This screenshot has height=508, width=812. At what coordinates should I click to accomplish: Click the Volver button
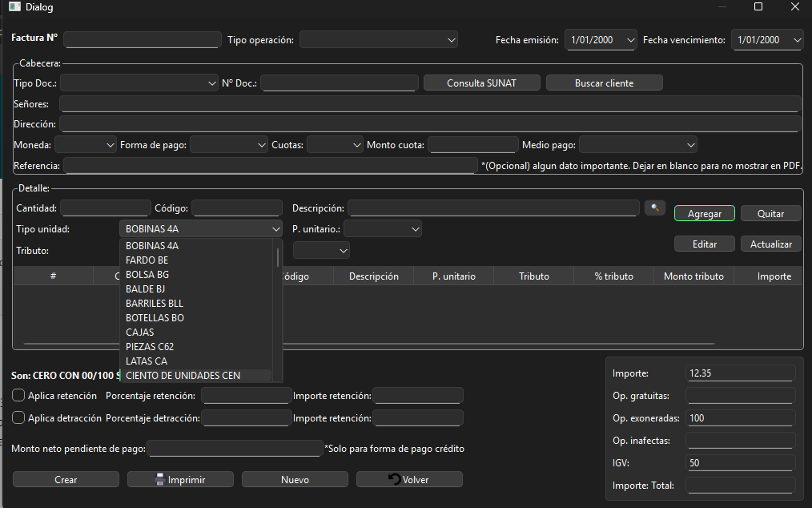pyautogui.click(x=409, y=479)
